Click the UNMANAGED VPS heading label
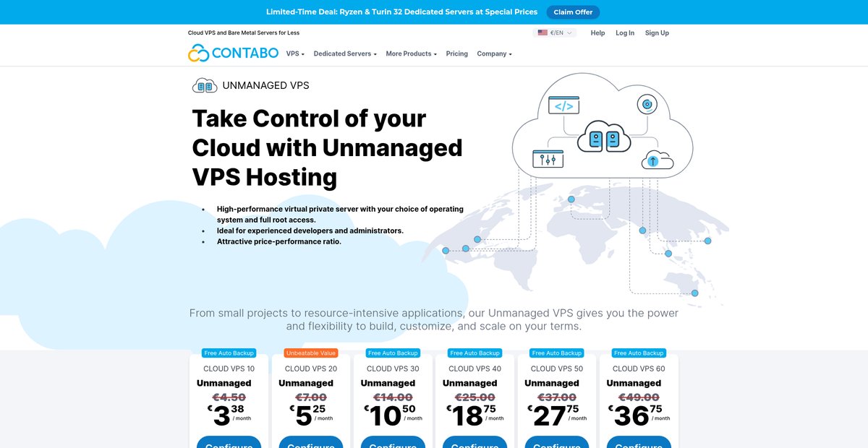This screenshot has width=868, height=448. (x=265, y=85)
